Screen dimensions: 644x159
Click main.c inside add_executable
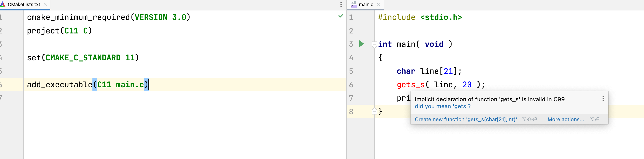[130, 85]
